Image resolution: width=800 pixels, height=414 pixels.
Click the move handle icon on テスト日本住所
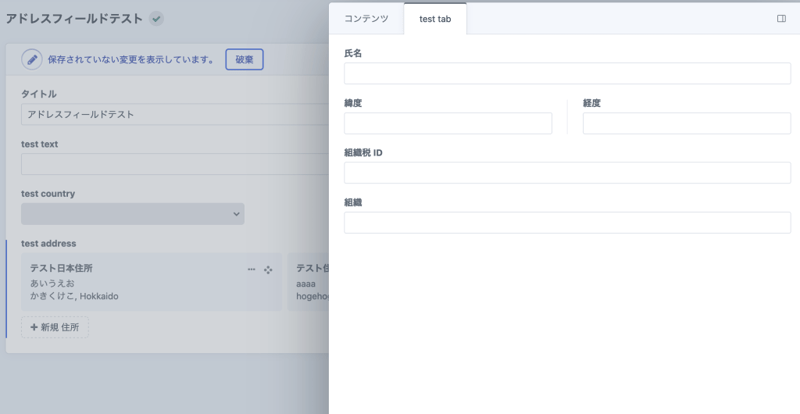(268, 270)
